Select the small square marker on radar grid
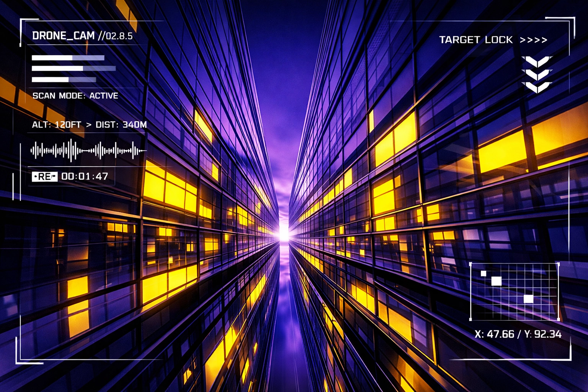 click(483, 273)
